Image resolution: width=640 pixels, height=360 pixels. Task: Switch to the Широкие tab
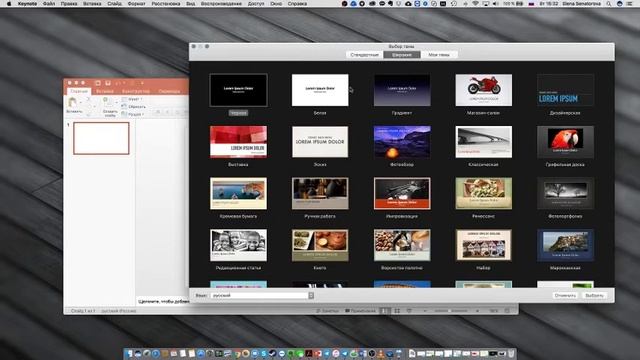402,55
